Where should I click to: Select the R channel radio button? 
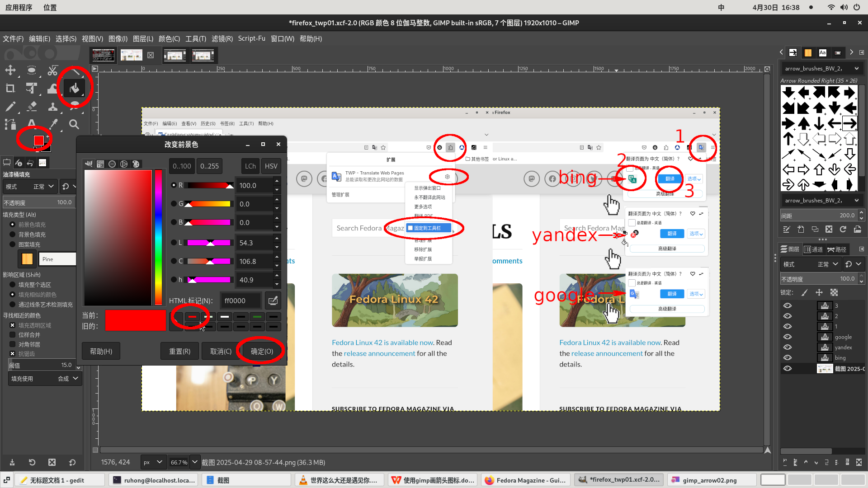pos(174,185)
